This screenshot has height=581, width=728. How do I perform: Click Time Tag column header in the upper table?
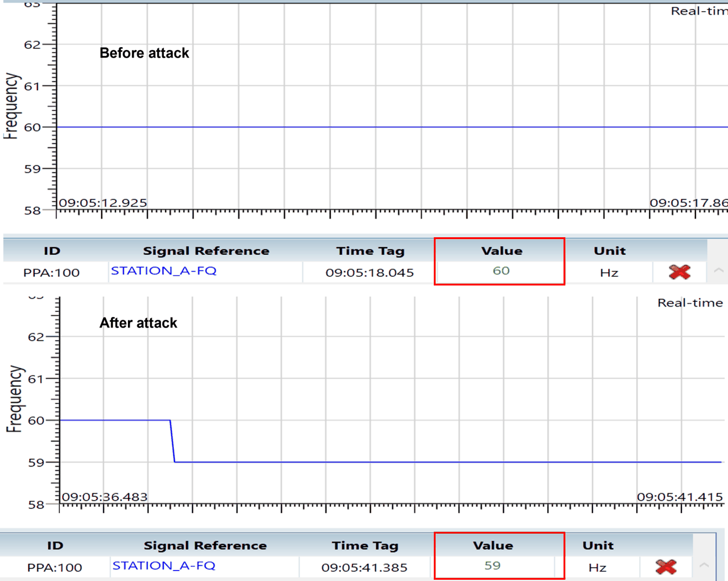pyautogui.click(x=370, y=251)
